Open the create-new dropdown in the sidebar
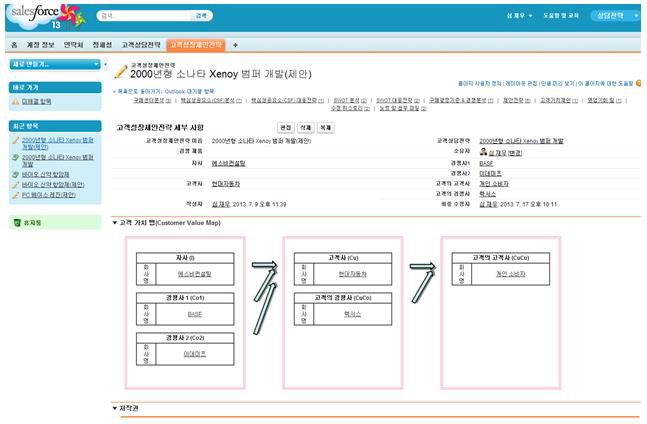Viewport: 647px width, 424px height. click(55, 64)
